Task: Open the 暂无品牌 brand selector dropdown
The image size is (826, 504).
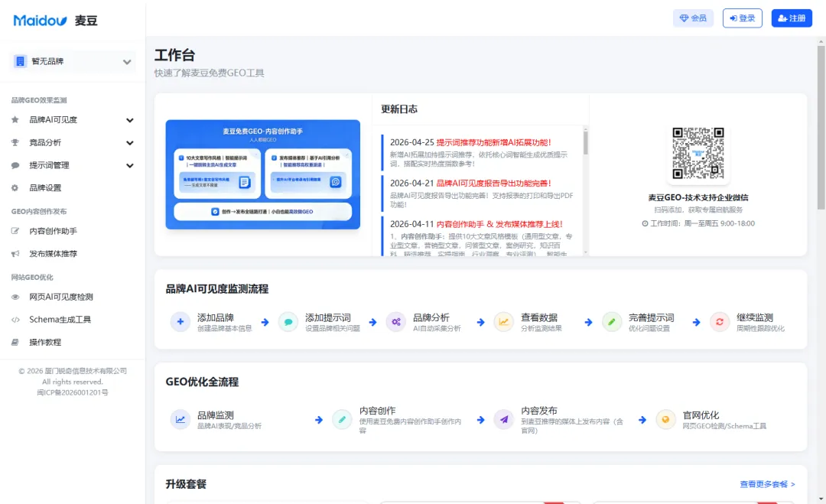Action: (72, 62)
